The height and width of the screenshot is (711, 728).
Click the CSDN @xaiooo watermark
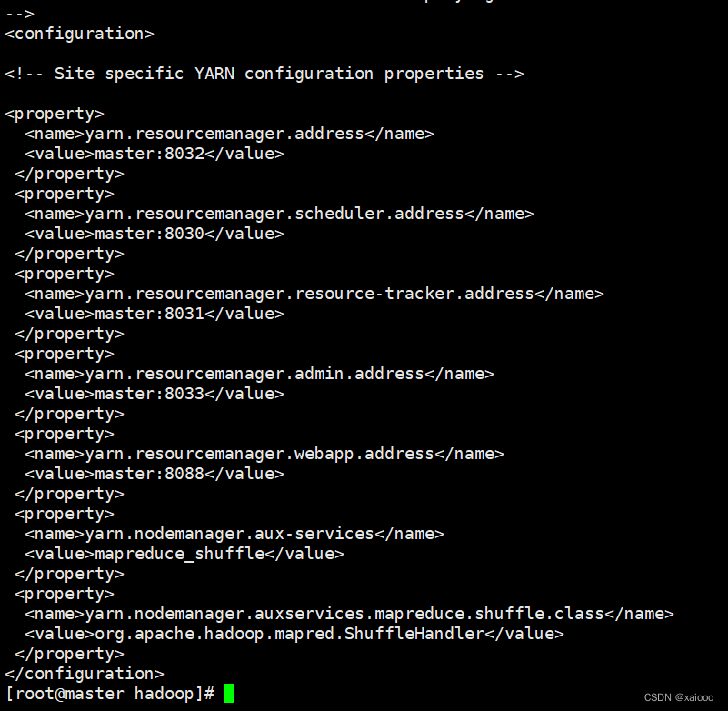(x=678, y=697)
